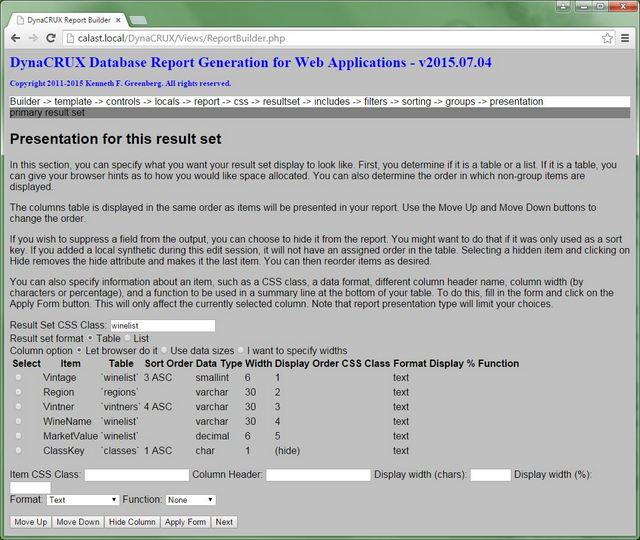Select the Region row radio button
The image size is (640, 540).
click(x=18, y=392)
